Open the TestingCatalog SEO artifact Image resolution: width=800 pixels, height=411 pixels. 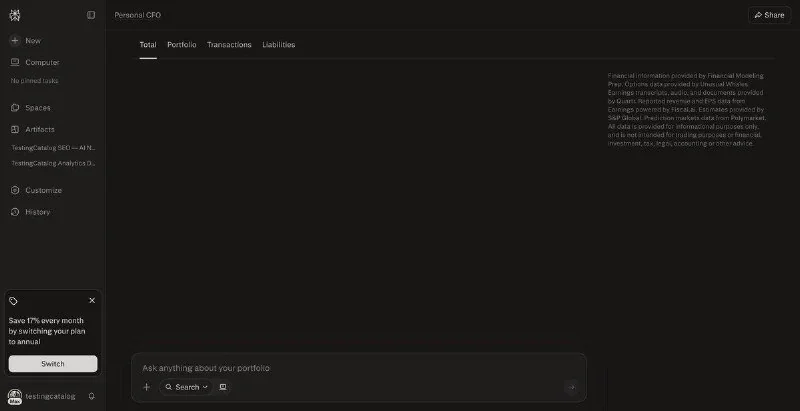[x=54, y=148]
